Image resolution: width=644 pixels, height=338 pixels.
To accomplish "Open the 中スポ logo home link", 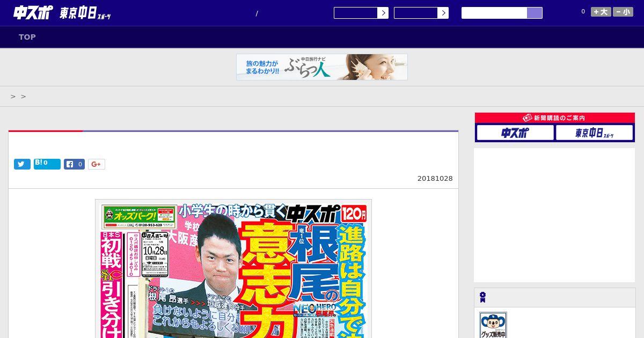I will click(33, 13).
